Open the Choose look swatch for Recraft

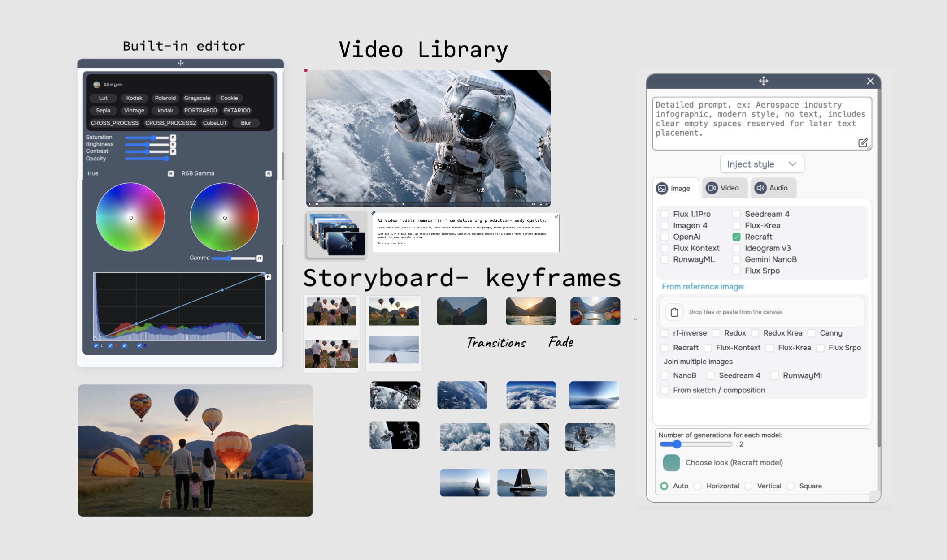click(x=671, y=463)
